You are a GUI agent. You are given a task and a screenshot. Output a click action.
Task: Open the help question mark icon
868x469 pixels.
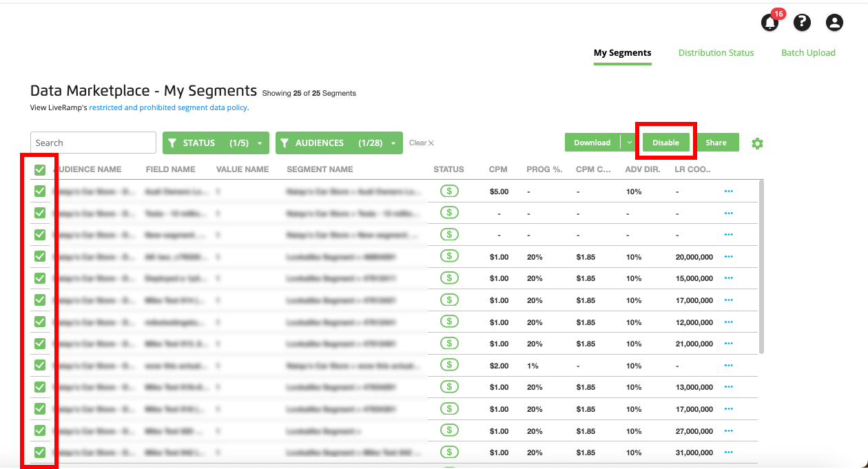(802, 23)
